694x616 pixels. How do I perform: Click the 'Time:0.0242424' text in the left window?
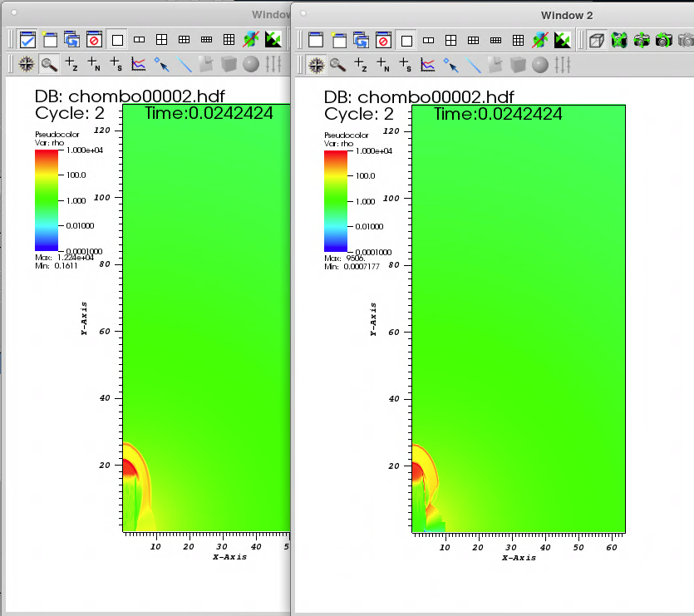[x=209, y=113]
